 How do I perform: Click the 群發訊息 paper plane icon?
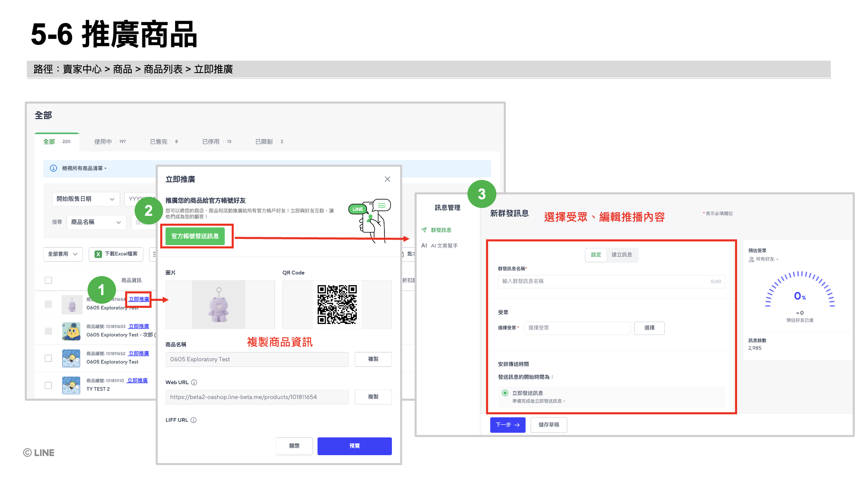[424, 230]
